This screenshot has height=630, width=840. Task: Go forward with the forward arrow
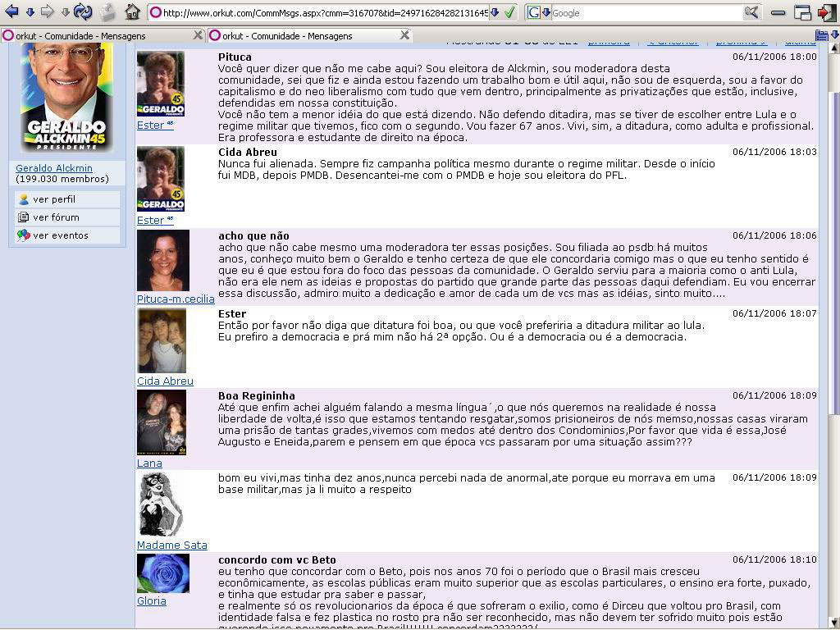point(47,11)
